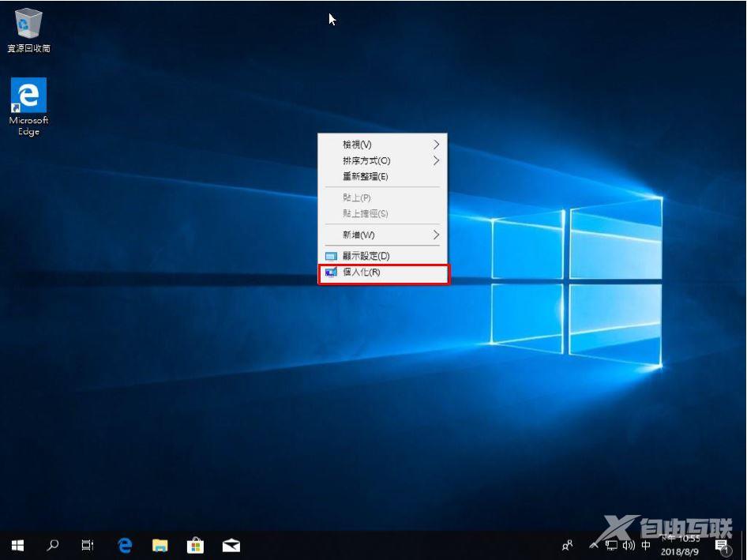The width and height of the screenshot is (747, 560).
Task: Click the 顯示設定 monitor icon
Action: pyautogui.click(x=331, y=257)
